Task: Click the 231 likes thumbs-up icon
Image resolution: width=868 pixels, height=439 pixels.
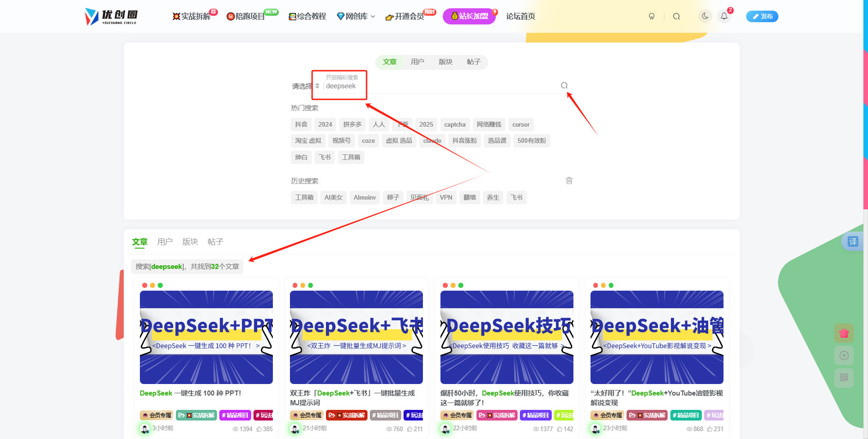Action: pos(710,429)
